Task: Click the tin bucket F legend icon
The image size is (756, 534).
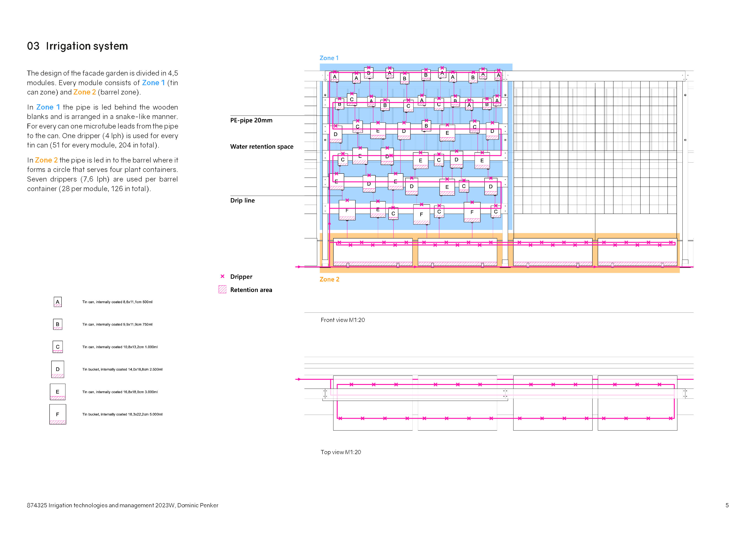Action: point(58,415)
